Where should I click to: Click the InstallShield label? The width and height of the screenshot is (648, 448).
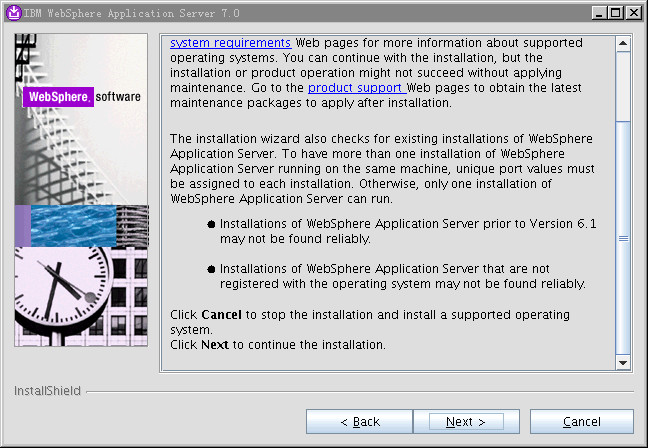pos(47,391)
